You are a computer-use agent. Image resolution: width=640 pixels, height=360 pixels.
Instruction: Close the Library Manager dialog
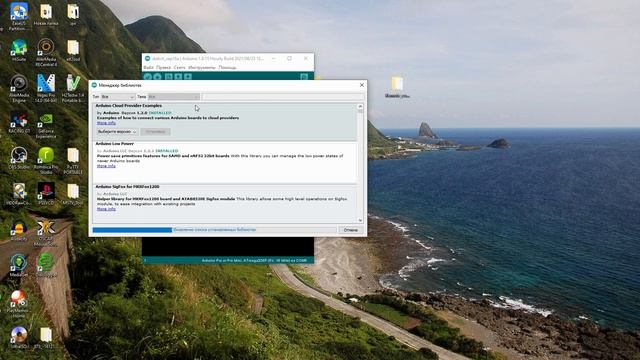[362, 85]
